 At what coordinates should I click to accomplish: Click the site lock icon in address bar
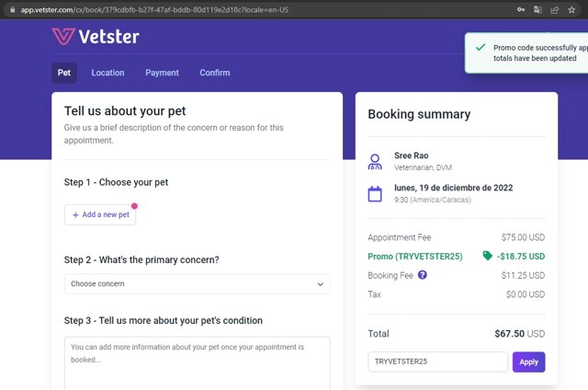[12, 10]
